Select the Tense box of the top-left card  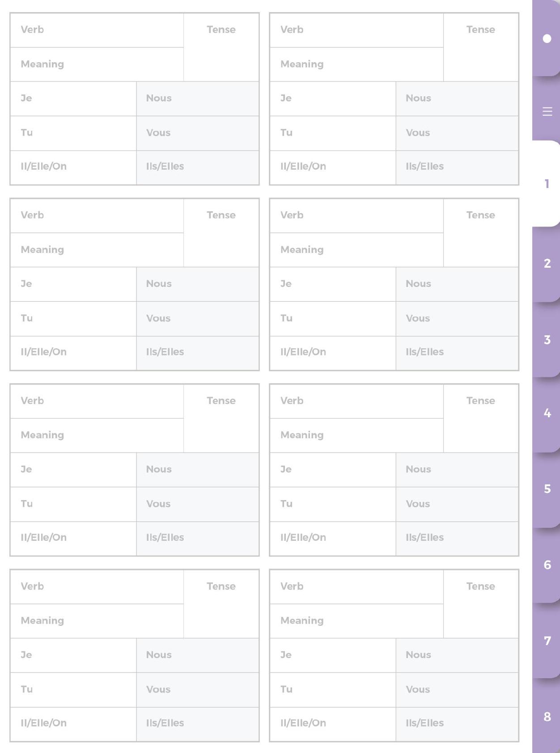coord(221,47)
